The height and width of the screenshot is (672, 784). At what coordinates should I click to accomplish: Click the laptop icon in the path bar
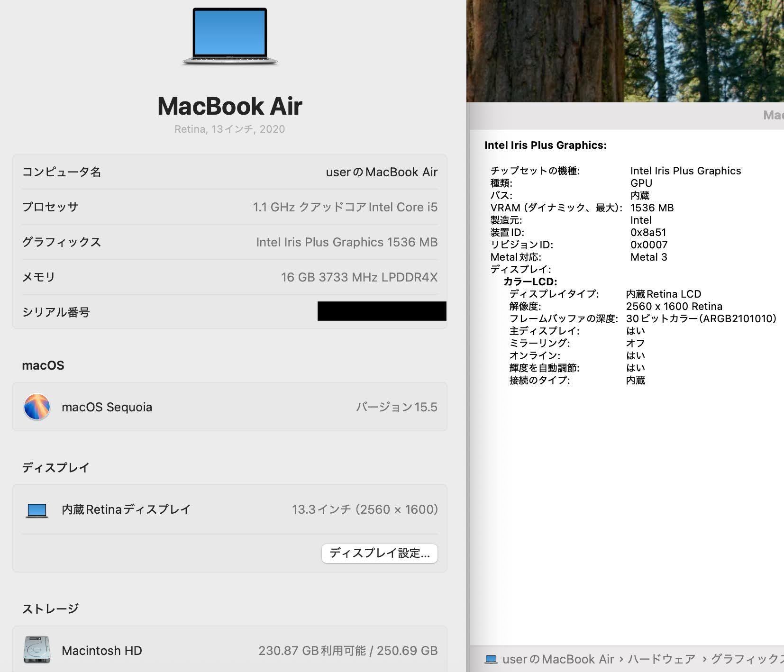491,659
